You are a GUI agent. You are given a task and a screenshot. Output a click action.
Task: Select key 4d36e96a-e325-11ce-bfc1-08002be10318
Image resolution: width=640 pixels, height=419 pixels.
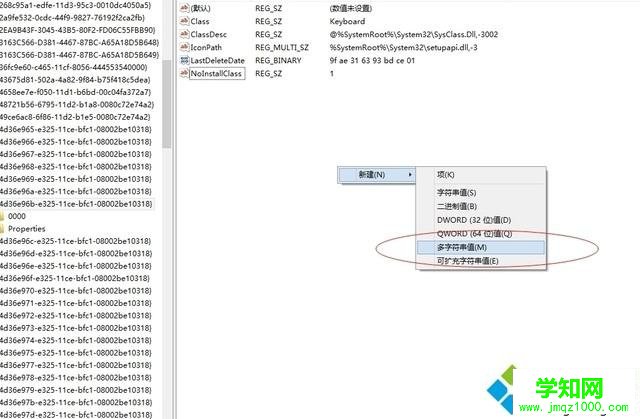click(76, 191)
